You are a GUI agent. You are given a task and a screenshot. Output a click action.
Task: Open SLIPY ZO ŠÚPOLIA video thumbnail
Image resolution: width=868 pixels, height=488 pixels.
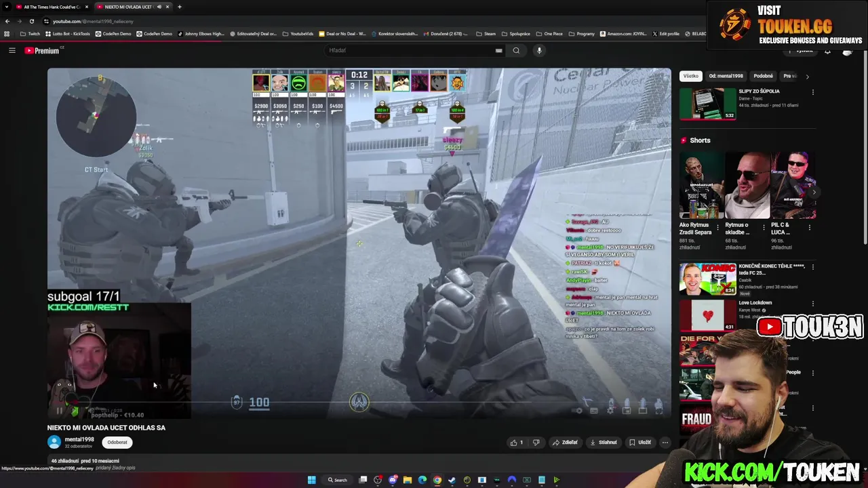(x=708, y=104)
